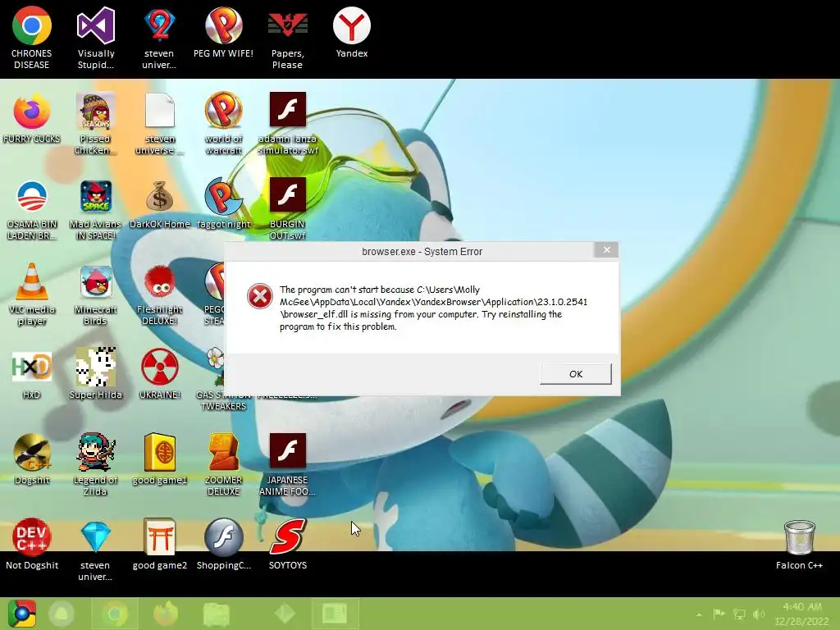Viewport: 840px width, 630px height.
Task: Click OK in the System Error dialog
Action: point(575,374)
